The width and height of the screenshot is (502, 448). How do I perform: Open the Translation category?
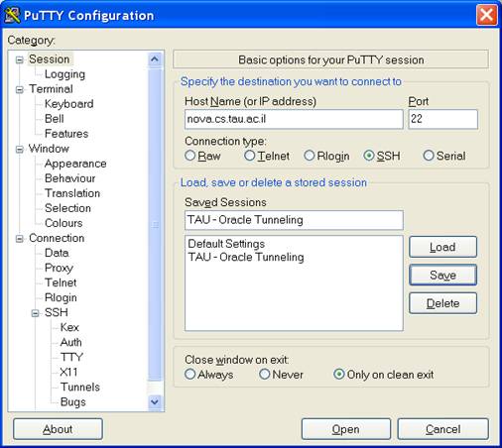click(72, 193)
